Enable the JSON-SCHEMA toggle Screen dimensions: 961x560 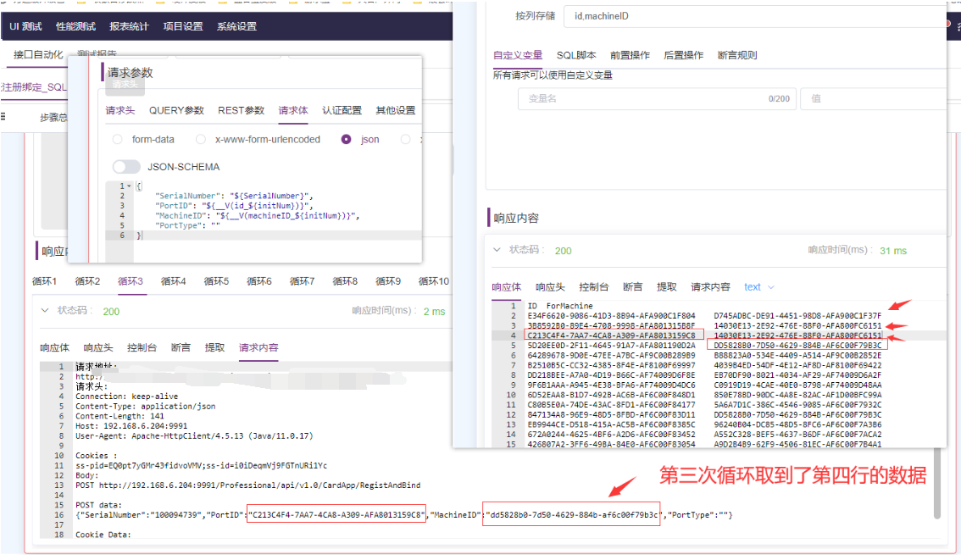(125, 166)
